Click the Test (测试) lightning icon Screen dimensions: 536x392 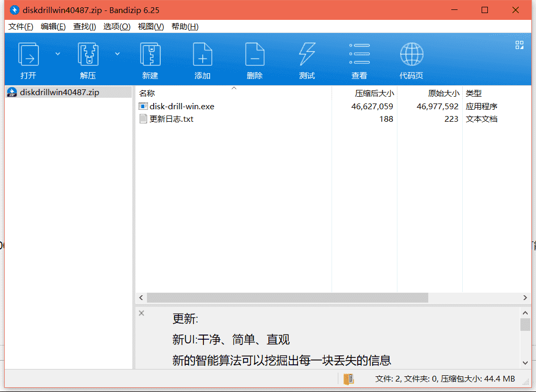point(307,54)
